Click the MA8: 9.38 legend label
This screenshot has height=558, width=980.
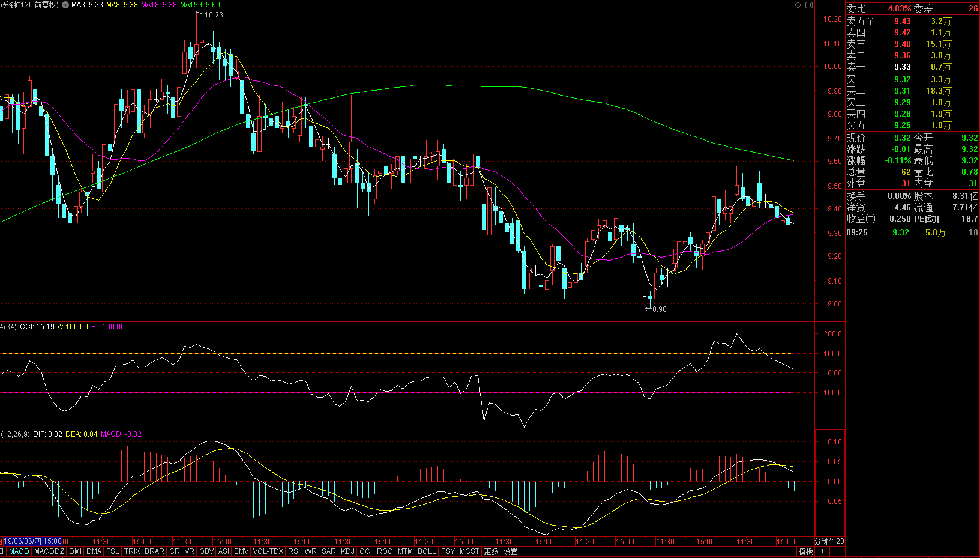(x=122, y=5)
